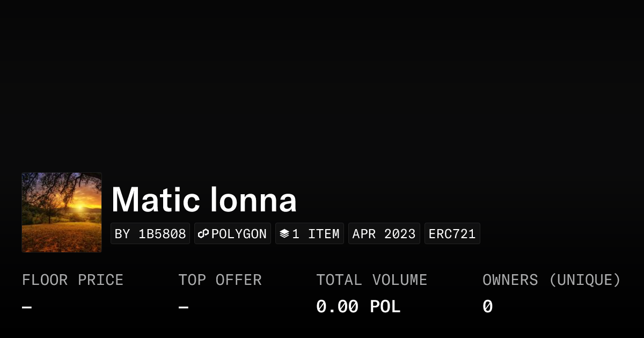Click the ERC721 token standard badge

[452, 233]
